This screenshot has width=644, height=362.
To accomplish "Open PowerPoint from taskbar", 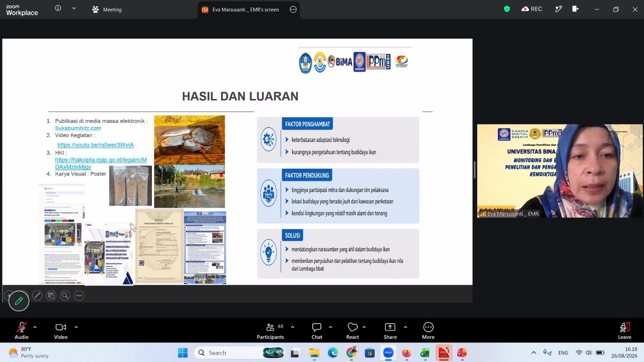I will 462,353.
